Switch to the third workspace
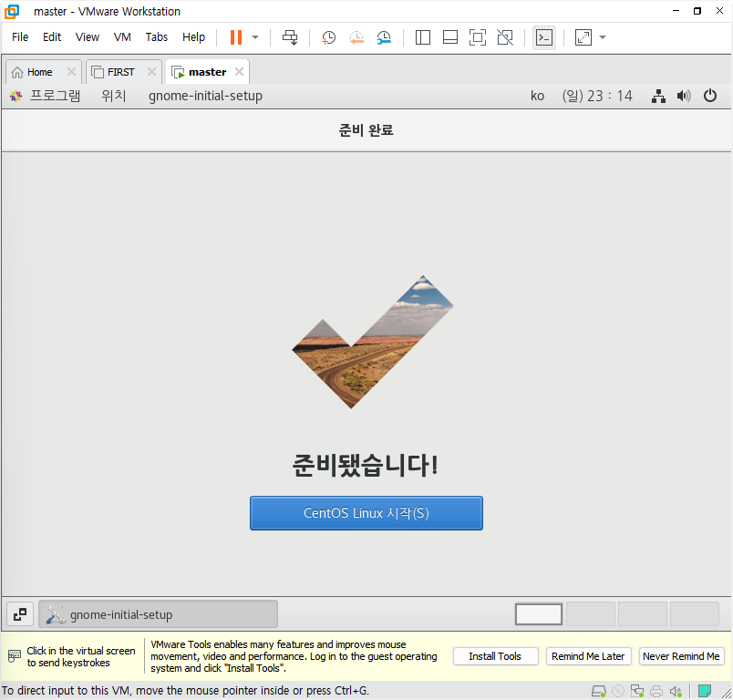The height and width of the screenshot is (700, 733). 643,614
